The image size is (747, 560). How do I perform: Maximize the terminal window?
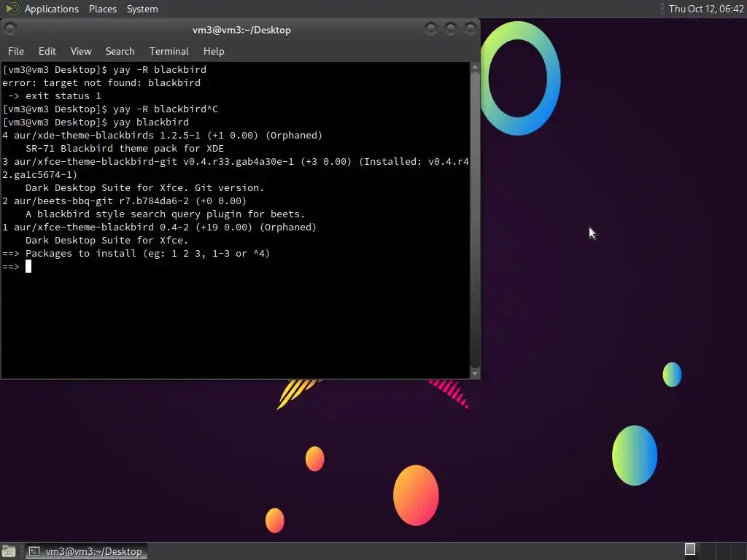[451, 29]
